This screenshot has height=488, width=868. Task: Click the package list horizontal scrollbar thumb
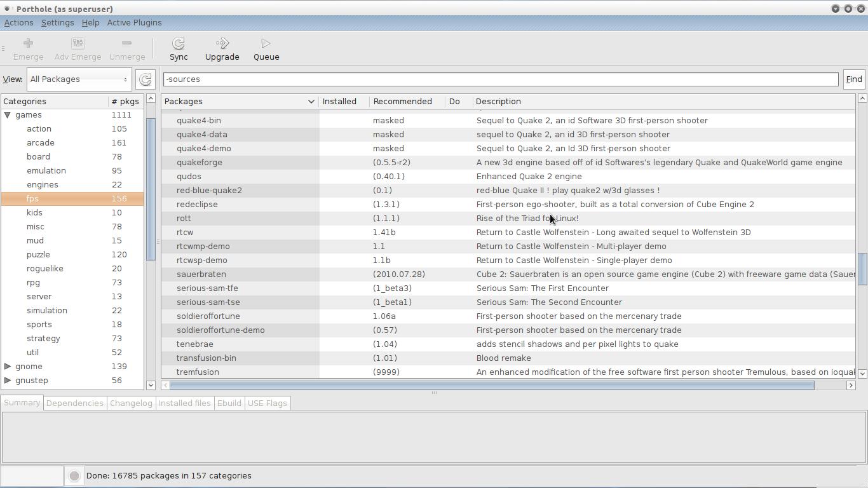[492, 385]
